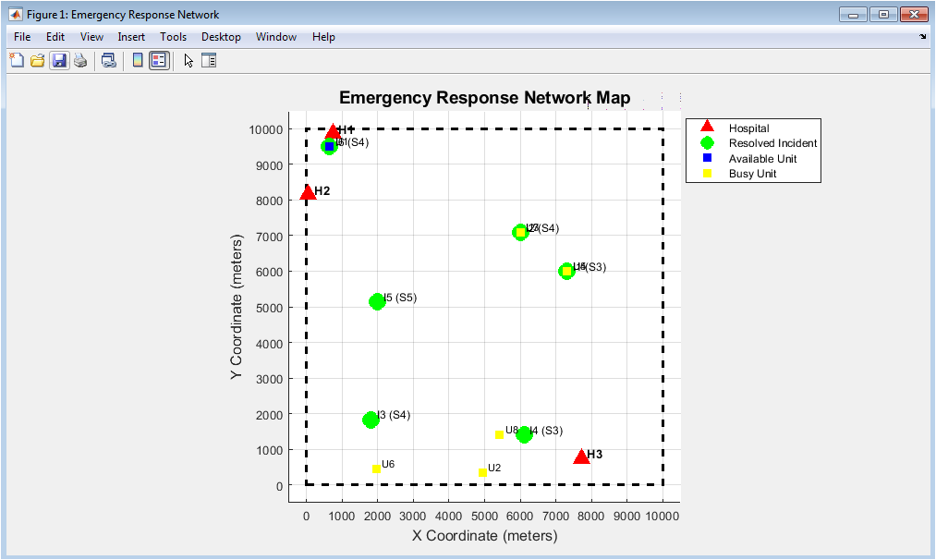
Task: Click the H3 hospital triangle marker
Action: pyautogui.click(x=581, y=457)
